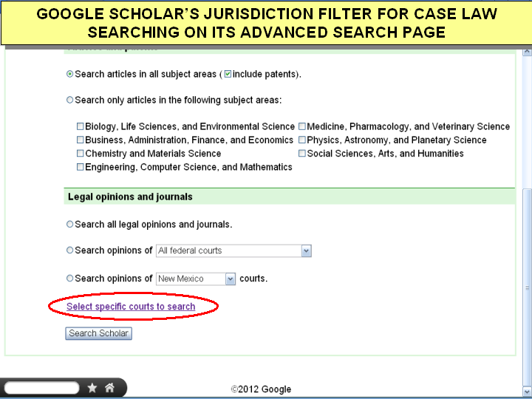
Task: Choose 'Search only articles in following subject areas'
Action: click(x=69, y=100)
